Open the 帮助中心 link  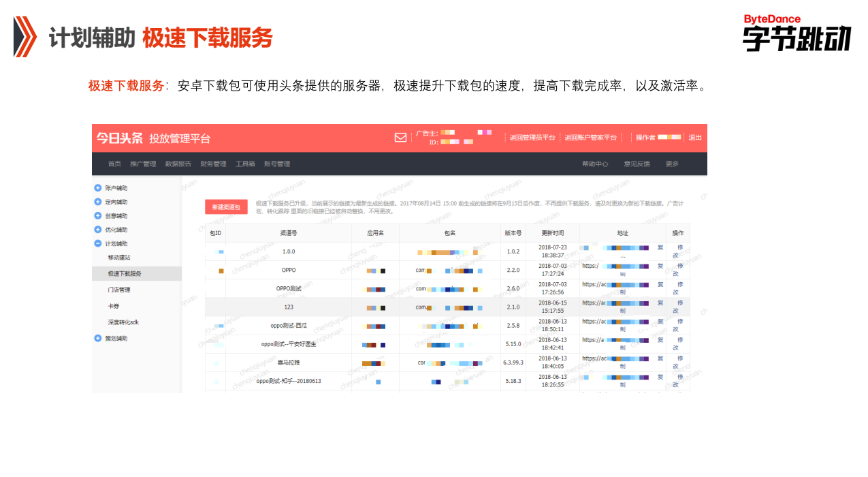595,164
